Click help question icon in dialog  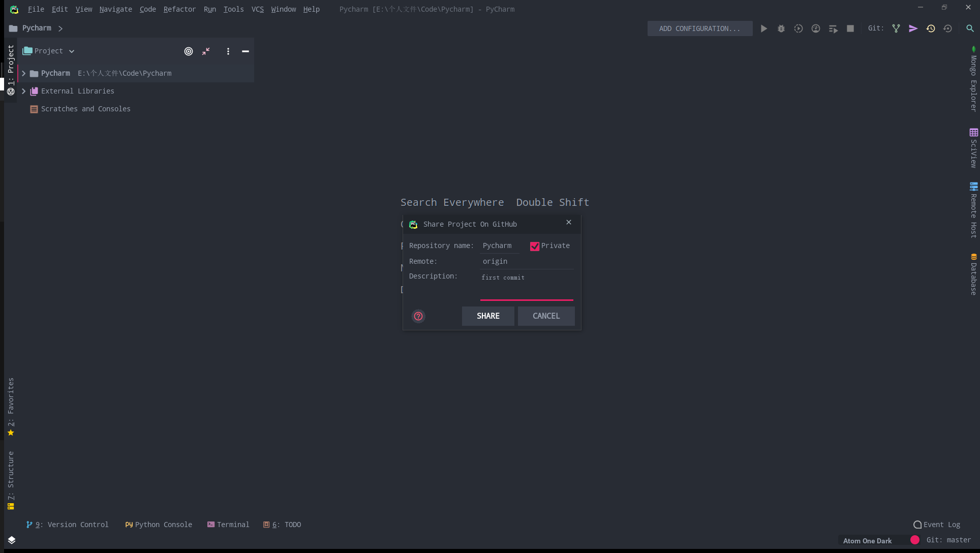pyautogui.click(x=418, y=316)
